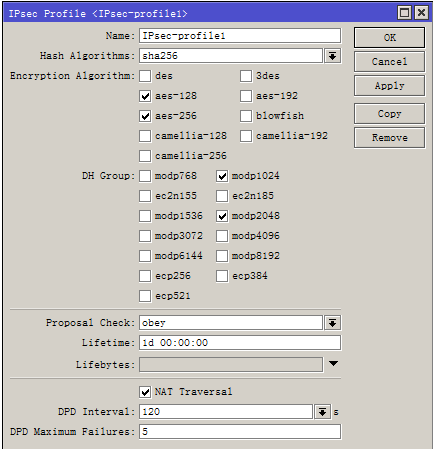Screen dimensions: 433x449
Task: Toggle the NAT Traversal checkbox
Action: [145, 392]
